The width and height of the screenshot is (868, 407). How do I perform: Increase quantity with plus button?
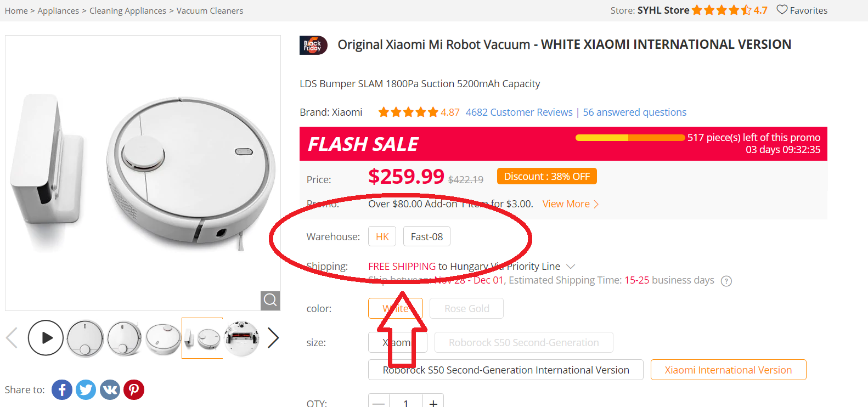(x=433, y=403)
